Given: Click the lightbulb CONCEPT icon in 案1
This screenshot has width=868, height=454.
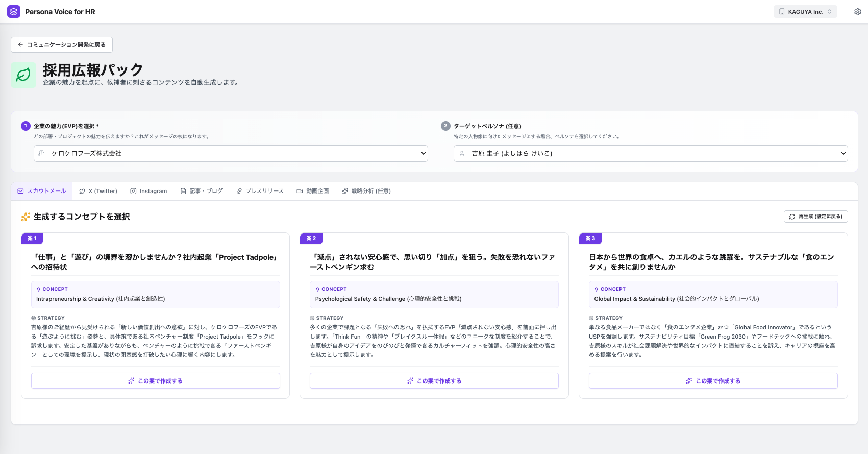Looking at the screenshot, I should click(39, 290).
